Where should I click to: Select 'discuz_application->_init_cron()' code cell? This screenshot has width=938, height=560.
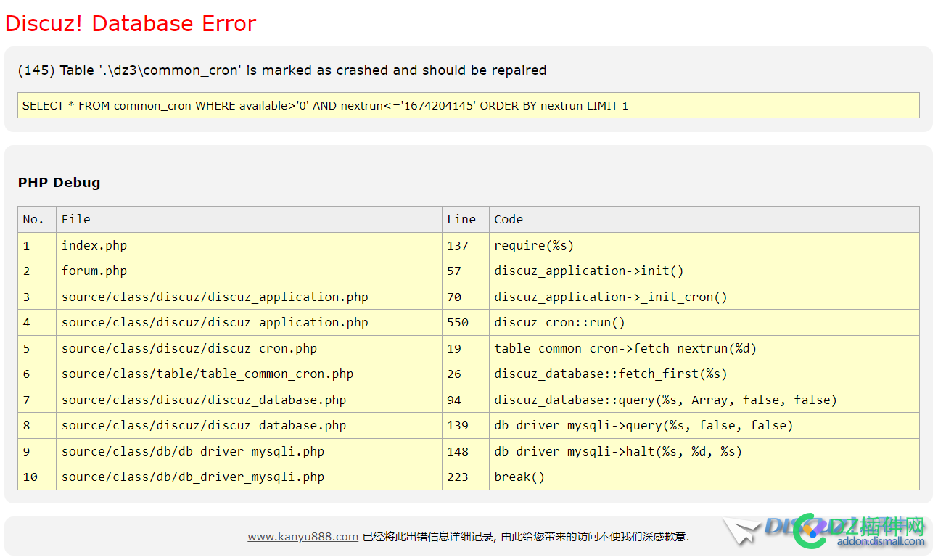tap(704, 297)
